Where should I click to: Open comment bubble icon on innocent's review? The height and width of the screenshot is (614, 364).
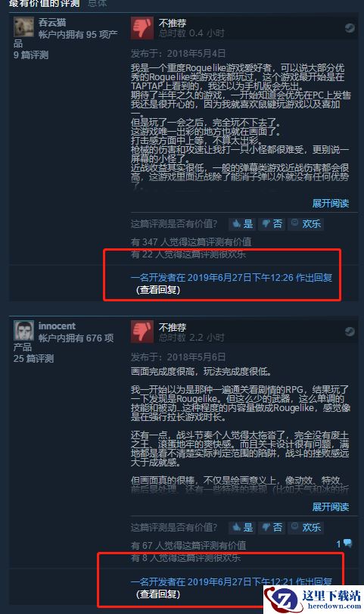point(347,543)
